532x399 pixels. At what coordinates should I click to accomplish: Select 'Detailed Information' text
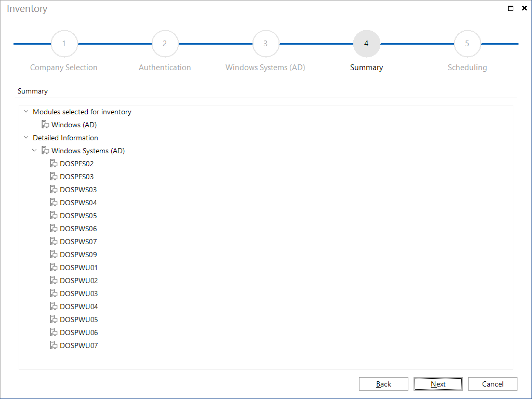pyautogui.click(x=65, y=138)
